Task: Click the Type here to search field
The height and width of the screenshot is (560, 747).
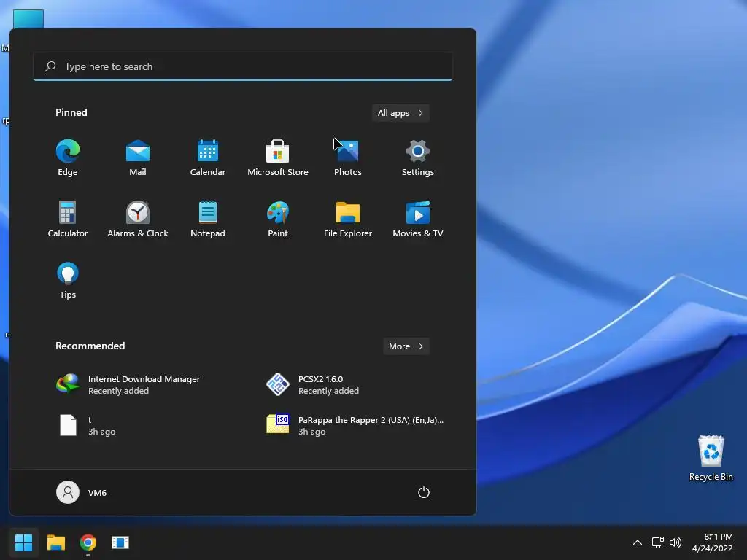Action: point(243,66)
